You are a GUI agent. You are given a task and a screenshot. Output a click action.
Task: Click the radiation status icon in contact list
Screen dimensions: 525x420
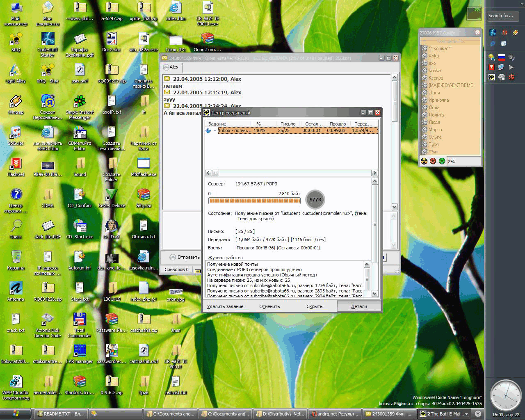click(425, 162)
